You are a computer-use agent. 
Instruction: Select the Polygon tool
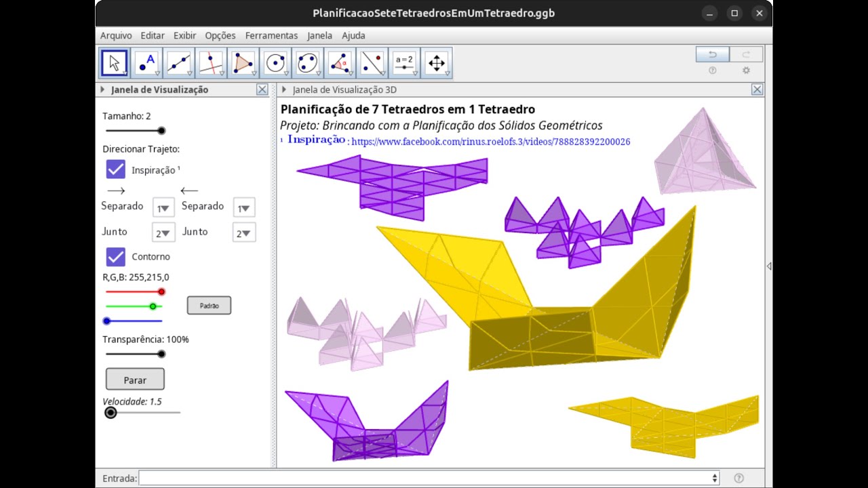[x=243, y=63]
